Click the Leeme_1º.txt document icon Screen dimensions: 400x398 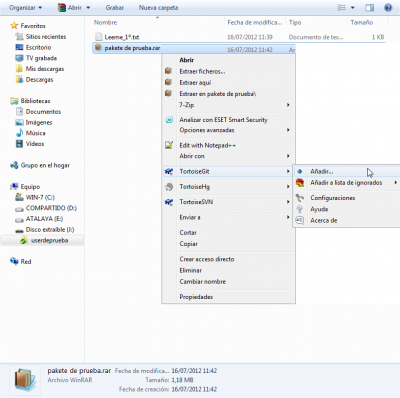click(98, 37)
